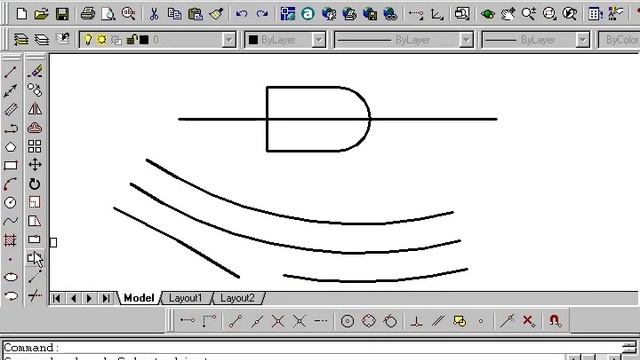
Task: Select the Ellipse tool
Action: pos(11,277)
